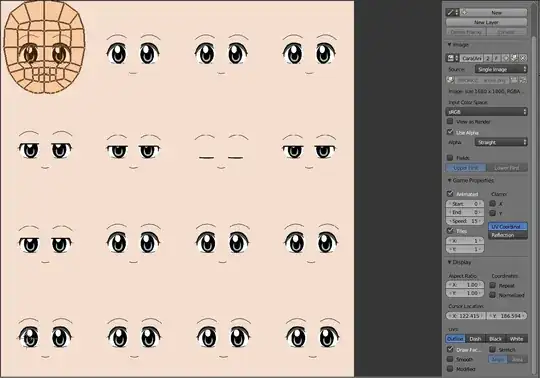Screen dimensions: 540x378
Task: Click the image file path field
Action: pyautogui.click(x=481, y=81)
